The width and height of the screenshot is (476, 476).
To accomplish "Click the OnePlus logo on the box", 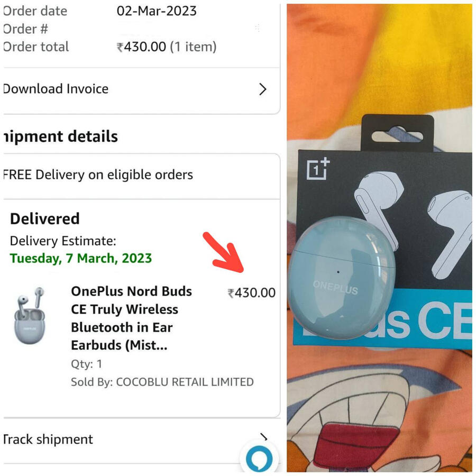I will [318, 169].
